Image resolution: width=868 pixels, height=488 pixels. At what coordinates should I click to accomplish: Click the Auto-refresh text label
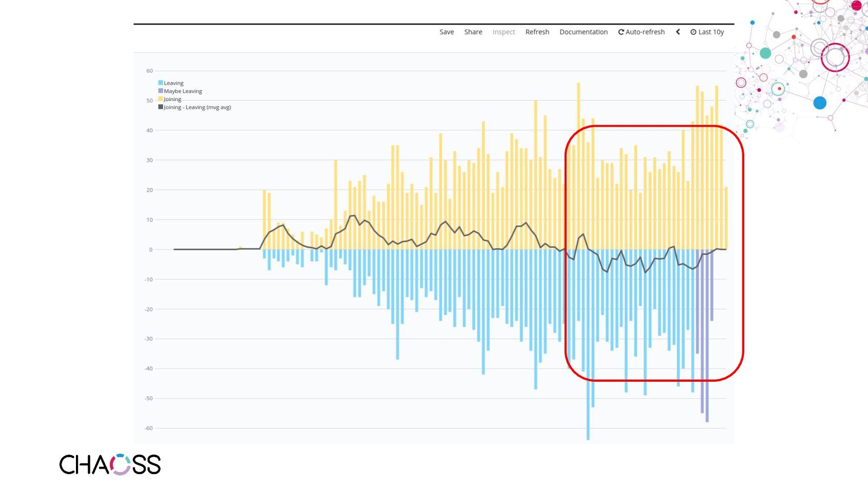click(645, 32)
